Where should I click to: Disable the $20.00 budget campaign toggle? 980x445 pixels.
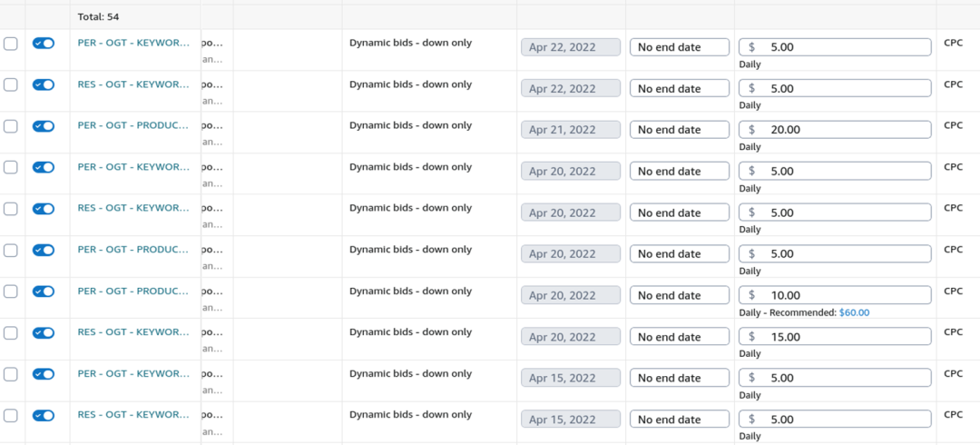(x=44, y=126)
